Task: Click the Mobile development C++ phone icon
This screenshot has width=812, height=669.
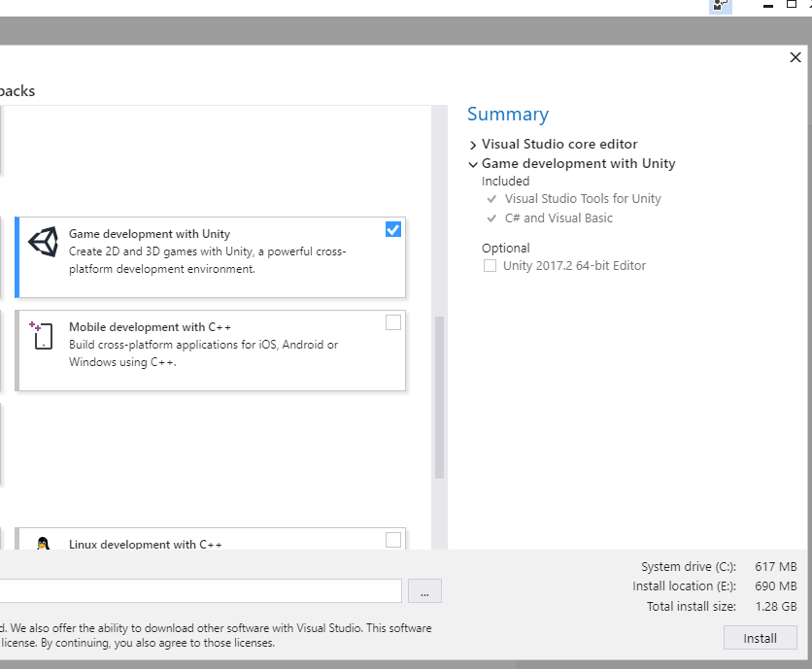Action: tap(42, 335)
